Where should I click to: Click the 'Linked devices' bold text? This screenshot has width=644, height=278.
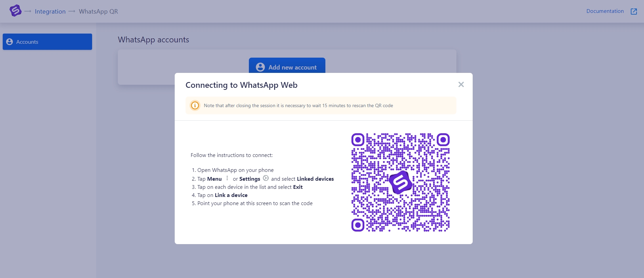(x=315, y=179)
